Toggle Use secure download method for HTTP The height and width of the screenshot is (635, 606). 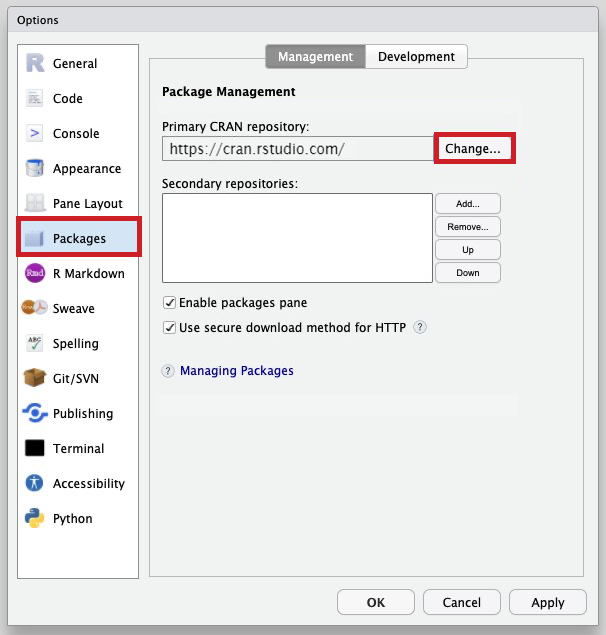[169, 327]
